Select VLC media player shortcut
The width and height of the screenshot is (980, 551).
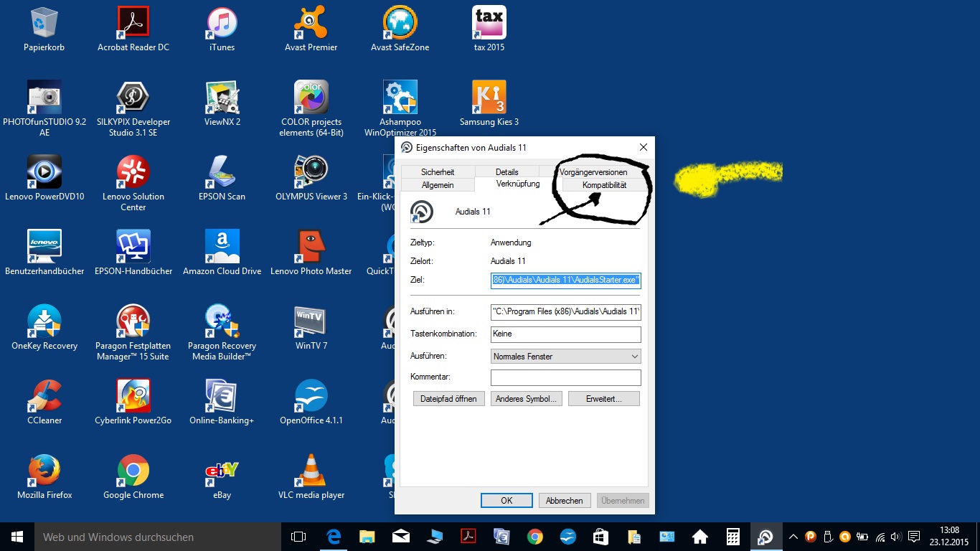[311, 477]
